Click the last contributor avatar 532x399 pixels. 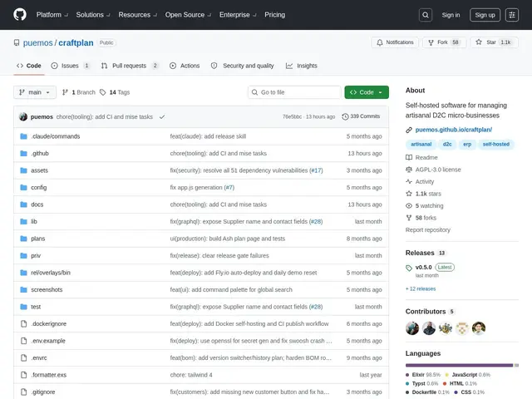[x=479, y=328]
